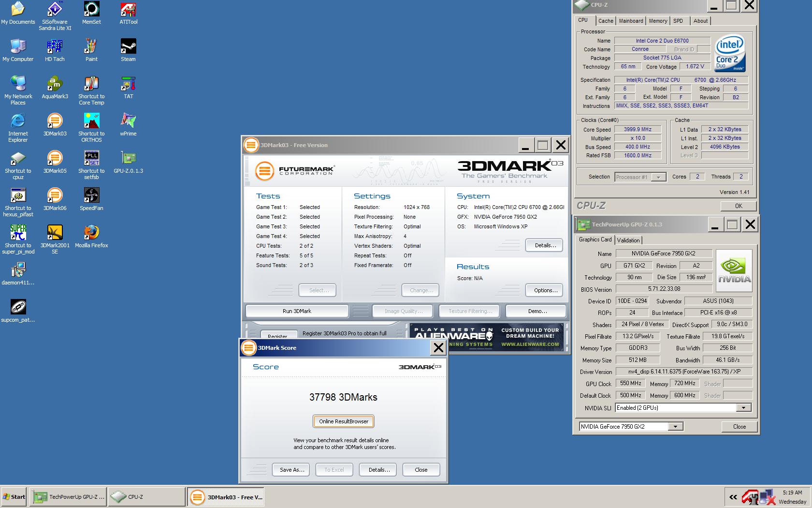The height and width of the screenshot is (508, 812).
Task: Open Shortcut to setfsb icon
Action: click(91, 165)
